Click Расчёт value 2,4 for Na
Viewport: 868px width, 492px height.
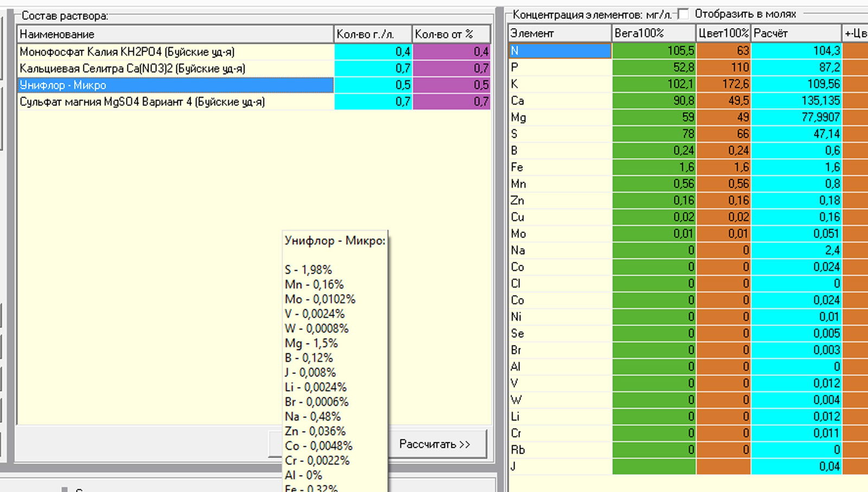[796, 250]
